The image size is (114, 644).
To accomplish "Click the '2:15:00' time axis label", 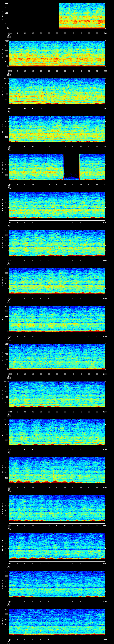I will [x=9, y=450].
